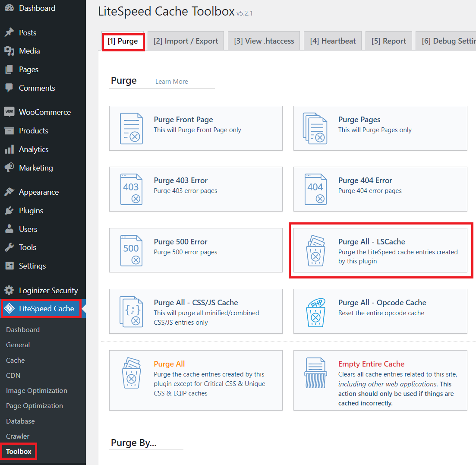The image size is (476, 465).
Task: Click Purge 404 Error title
Action: click(365, 180)
